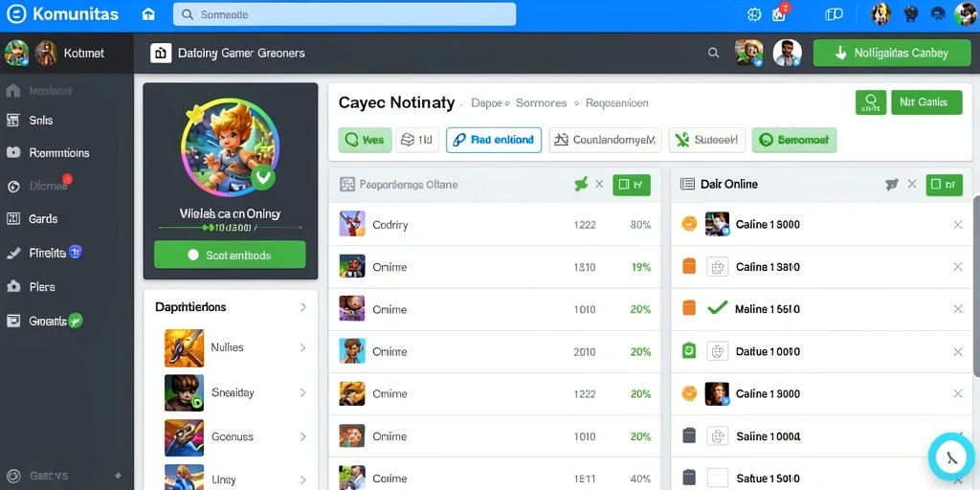The image size is (980, 490).
Task: Click the Groants sidebar icon
Action: [13, 322]
